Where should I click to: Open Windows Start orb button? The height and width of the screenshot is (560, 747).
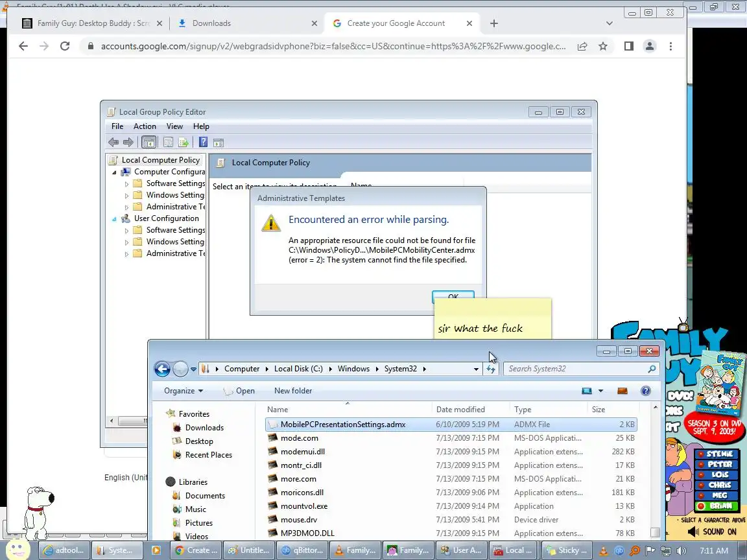click(x=17, y=550)
